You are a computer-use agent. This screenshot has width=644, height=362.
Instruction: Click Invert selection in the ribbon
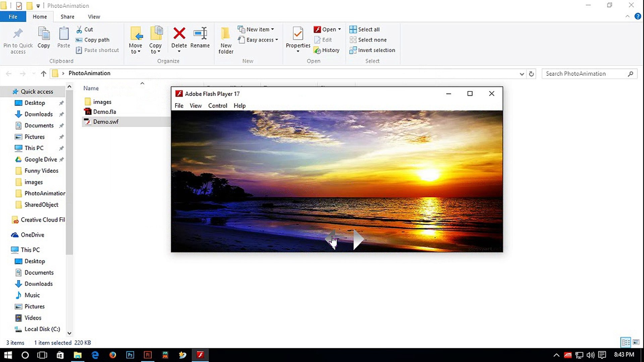[x=376, y=50]
